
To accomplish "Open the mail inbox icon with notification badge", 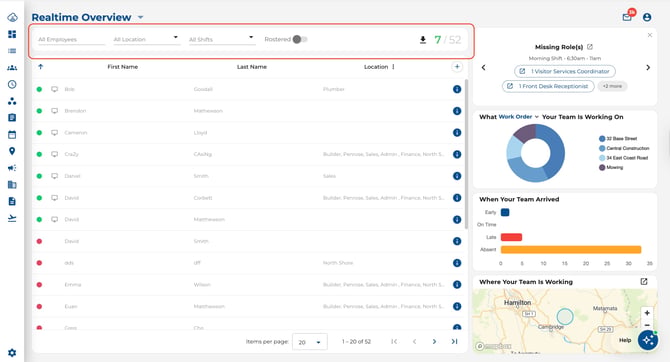I will pos(626,17).
